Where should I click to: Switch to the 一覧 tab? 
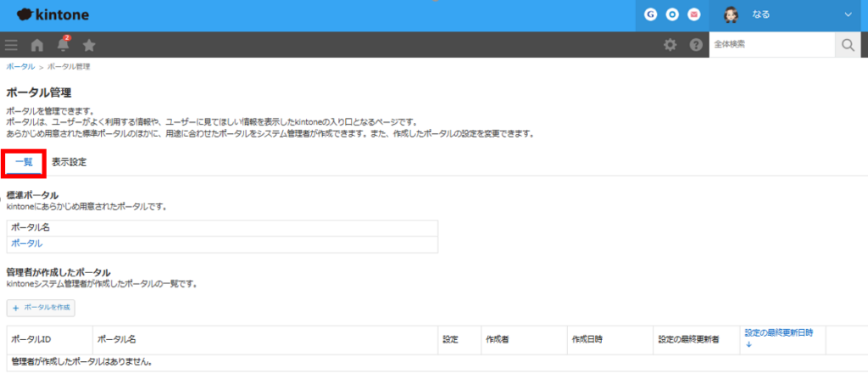pyautogui.click(x=24, y=161)
